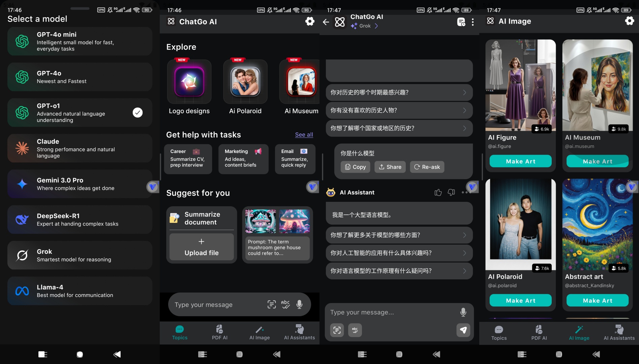
Task: Send message with paper plane icon
Action: coord(463,330)
